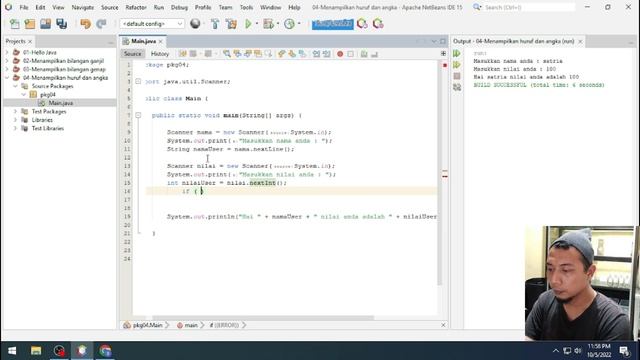Click the Last Edit icon in the editor toolbar
Image resolution: width=640 pixels, height=360 pixels.
pos(182,54)
